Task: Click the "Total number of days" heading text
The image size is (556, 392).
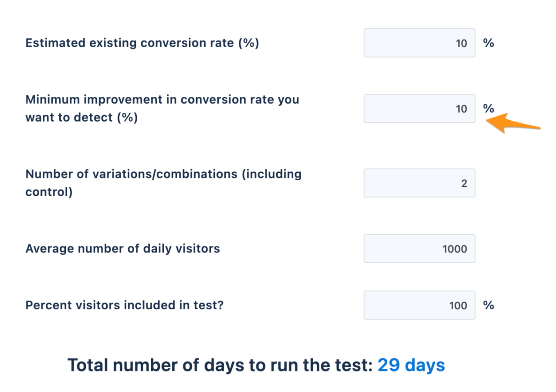Action: tap(220, 365)
